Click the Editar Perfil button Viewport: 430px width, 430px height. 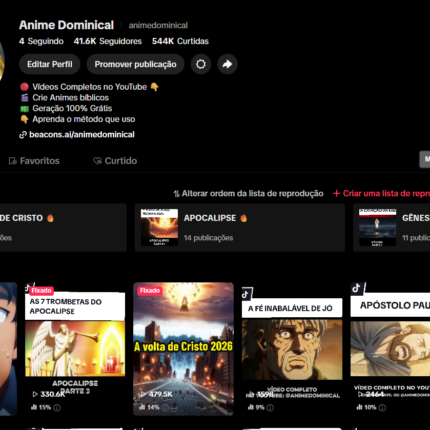50,64
